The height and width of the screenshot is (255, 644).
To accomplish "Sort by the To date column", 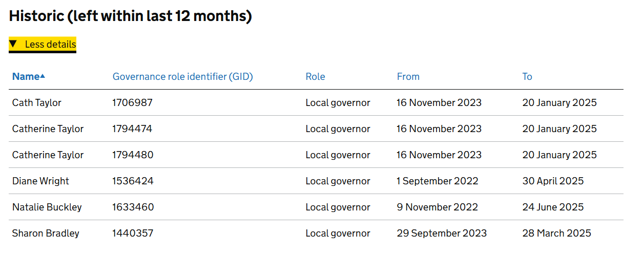I will click(x=527, y=76).
